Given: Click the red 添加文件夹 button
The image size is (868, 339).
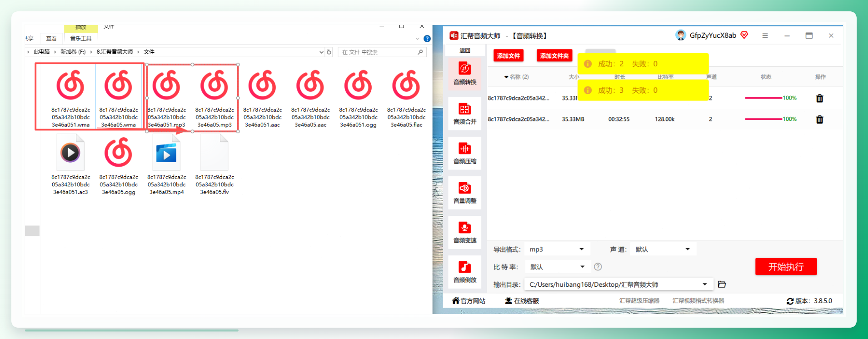Looking at the screenshot, I should (554, 56).
